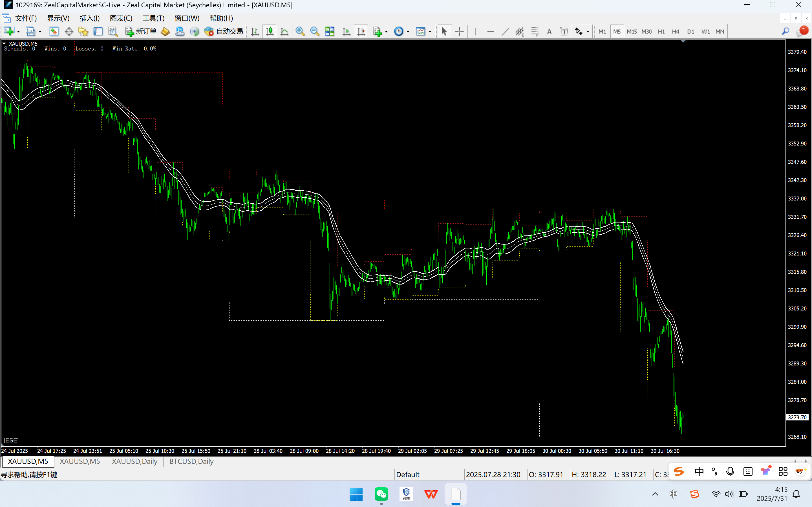Click the 新订单 new order button
This screenshot has width=812, height=507.
[141, 32]
